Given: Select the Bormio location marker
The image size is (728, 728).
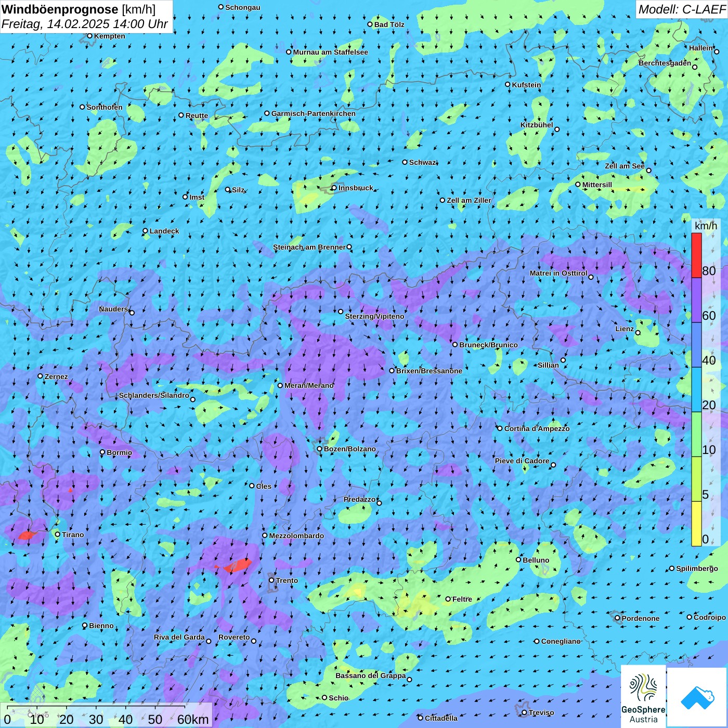Looking at the screenshot, I should [x=102, y=452].
